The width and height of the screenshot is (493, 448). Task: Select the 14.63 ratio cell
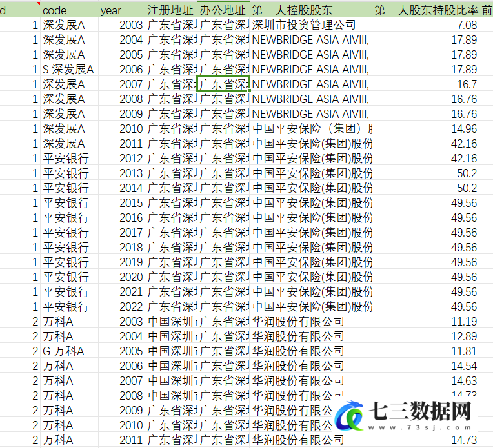tap(425, 380)
